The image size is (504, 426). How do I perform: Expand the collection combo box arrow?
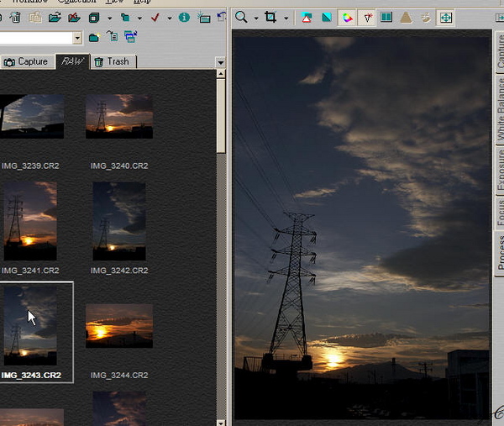(77, 38)
